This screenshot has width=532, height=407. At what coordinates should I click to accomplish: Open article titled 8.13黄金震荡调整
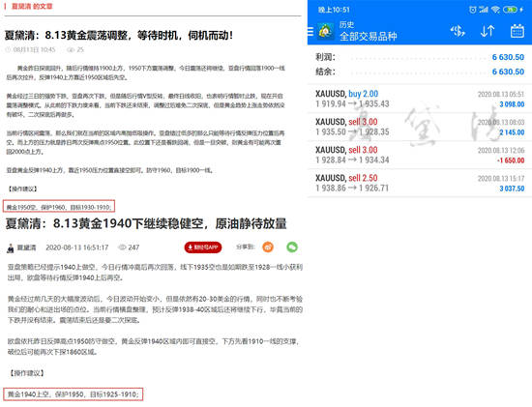pyautogui.click(x=119, y=35)
